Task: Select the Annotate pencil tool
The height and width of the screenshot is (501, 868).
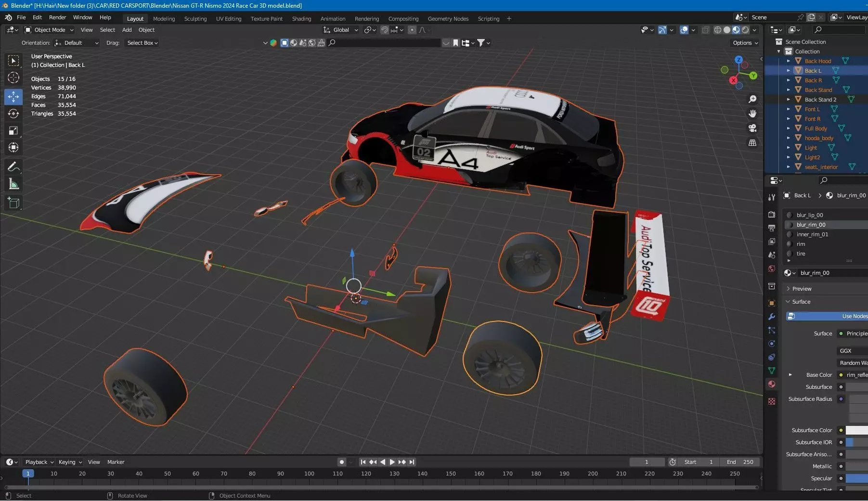Action: click(x=13, y=167)
